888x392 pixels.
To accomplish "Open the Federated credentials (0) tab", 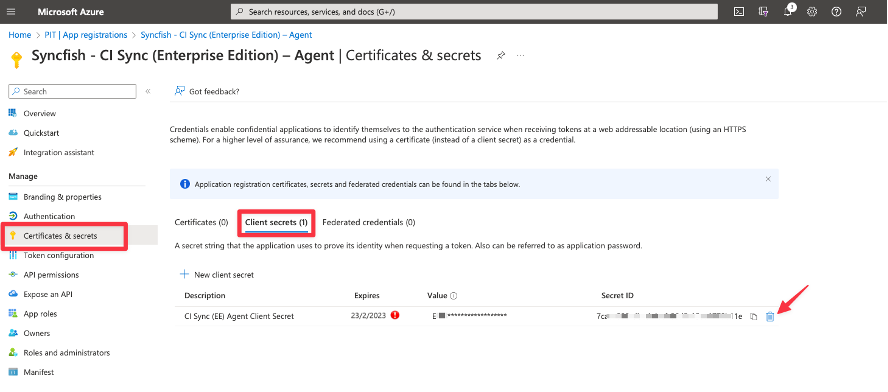I will click(369, 223).
